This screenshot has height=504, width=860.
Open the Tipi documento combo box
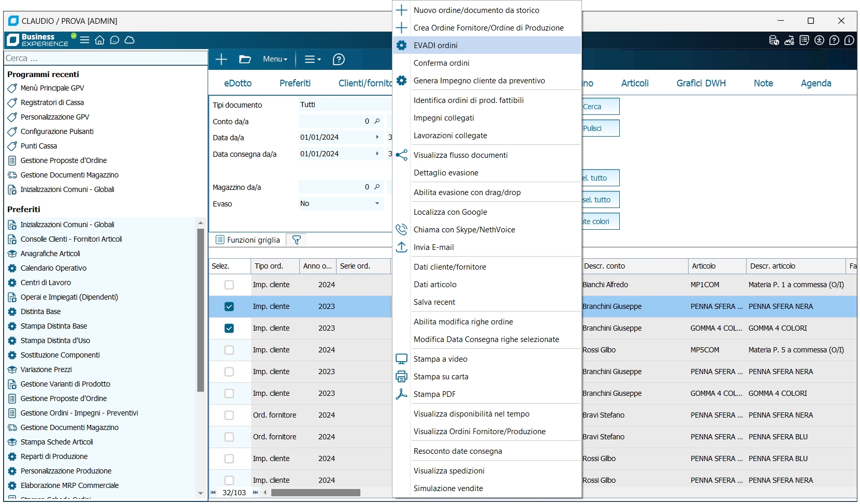[x=345, y=105]
